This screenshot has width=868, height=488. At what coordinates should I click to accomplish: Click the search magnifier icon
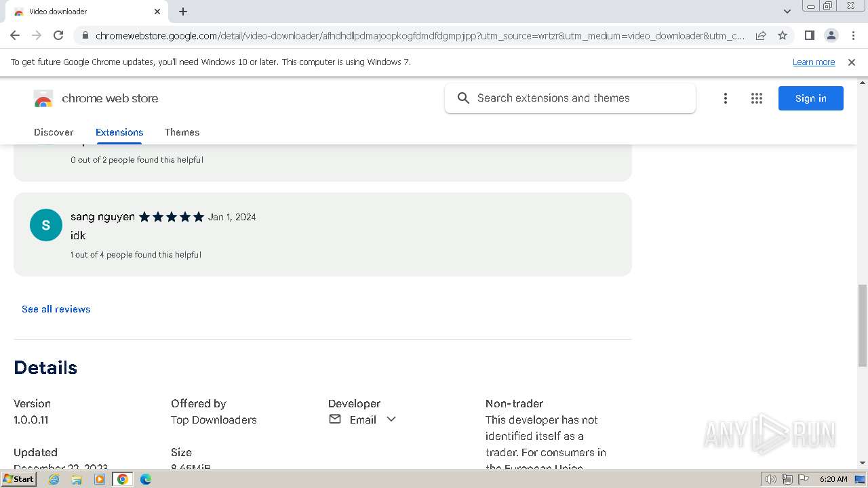coord(463,98)
